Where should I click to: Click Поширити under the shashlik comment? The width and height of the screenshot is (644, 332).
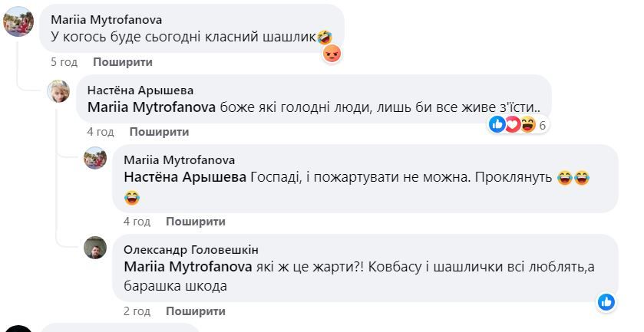click(x=123, y=62)
